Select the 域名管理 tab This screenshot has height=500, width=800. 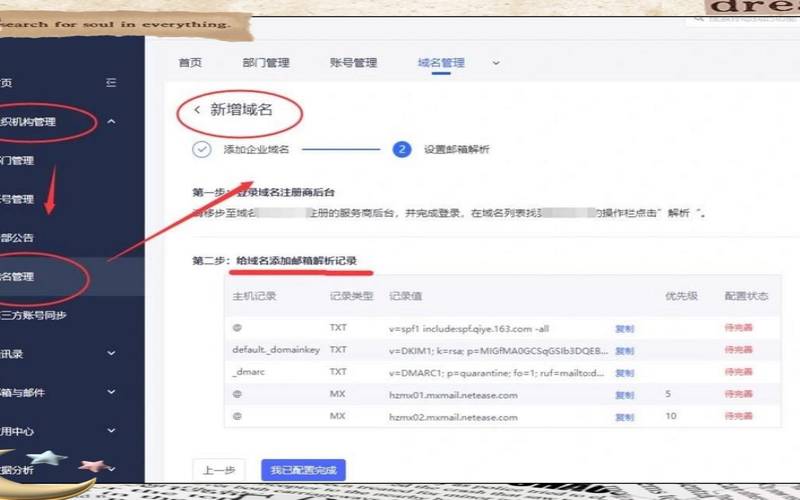(x=441, y=63)
